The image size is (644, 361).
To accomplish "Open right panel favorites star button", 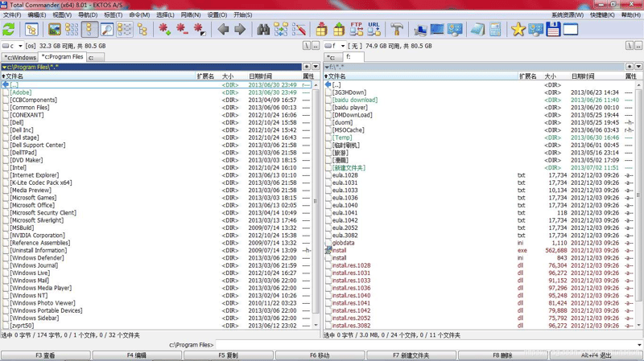I will tap(630, 67).
